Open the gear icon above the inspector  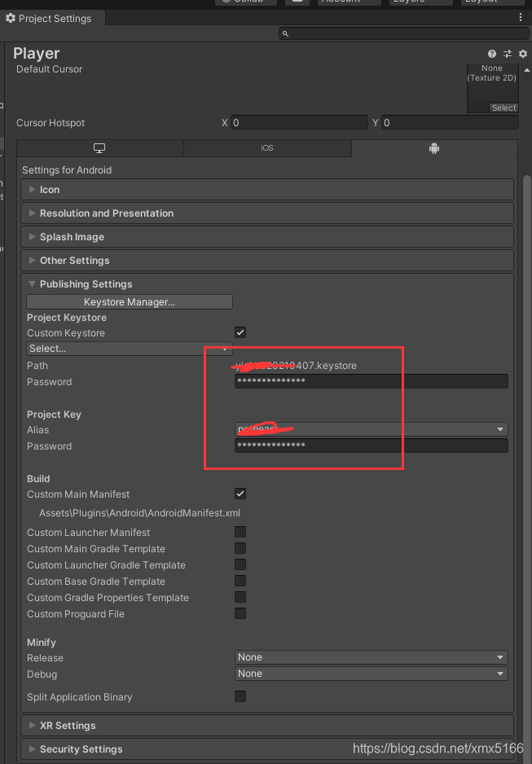[522, 53]
